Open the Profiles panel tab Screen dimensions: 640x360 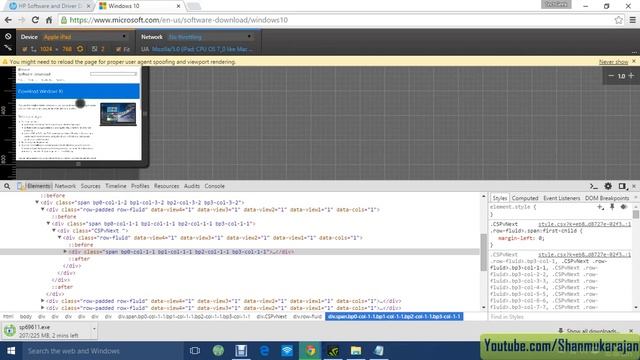[140, 186]
